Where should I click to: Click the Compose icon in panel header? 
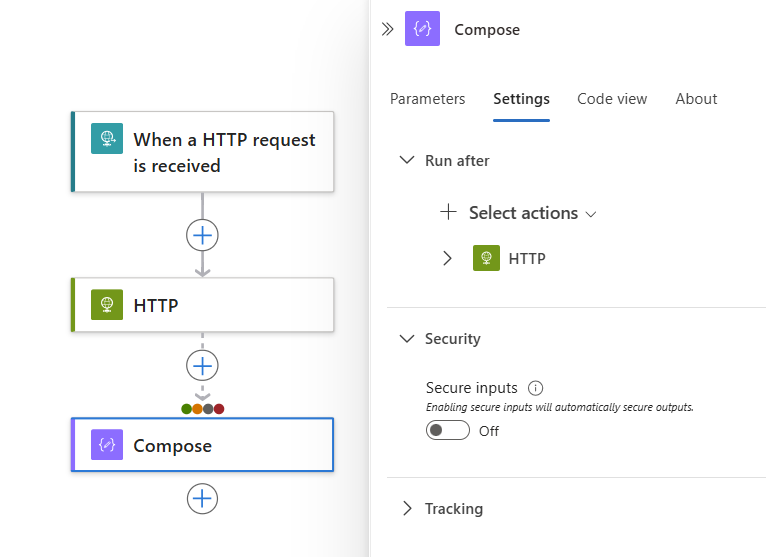click(422, 29)
